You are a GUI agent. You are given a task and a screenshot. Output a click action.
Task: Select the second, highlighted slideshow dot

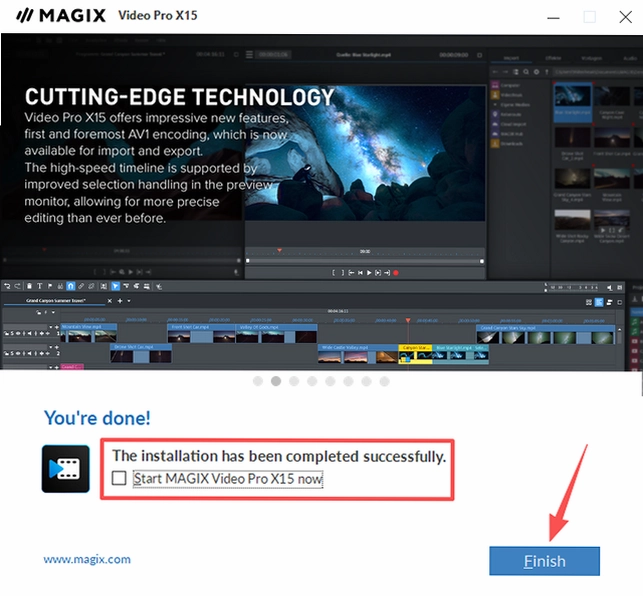pyautogui.click(x=276, y=381)
